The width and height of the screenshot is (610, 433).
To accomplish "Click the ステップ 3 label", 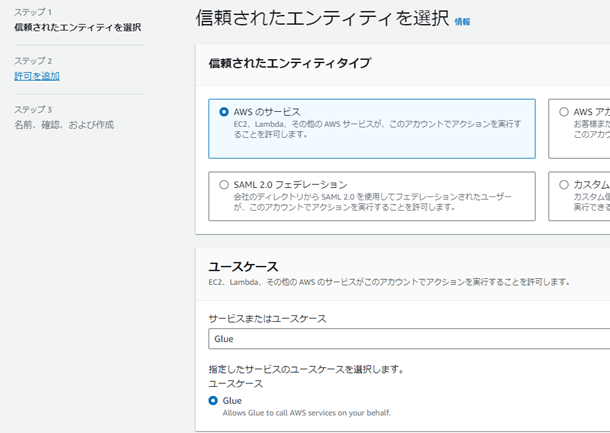I will [x=33, y=109].
